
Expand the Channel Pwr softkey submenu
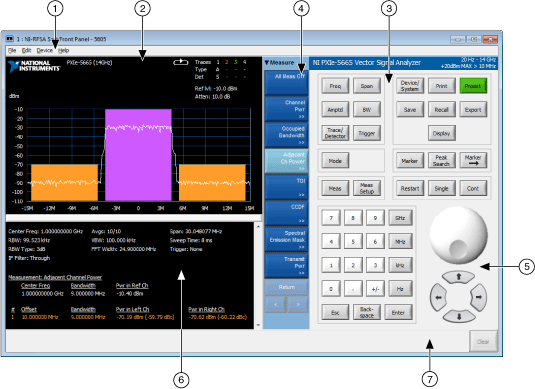(286, 109)
